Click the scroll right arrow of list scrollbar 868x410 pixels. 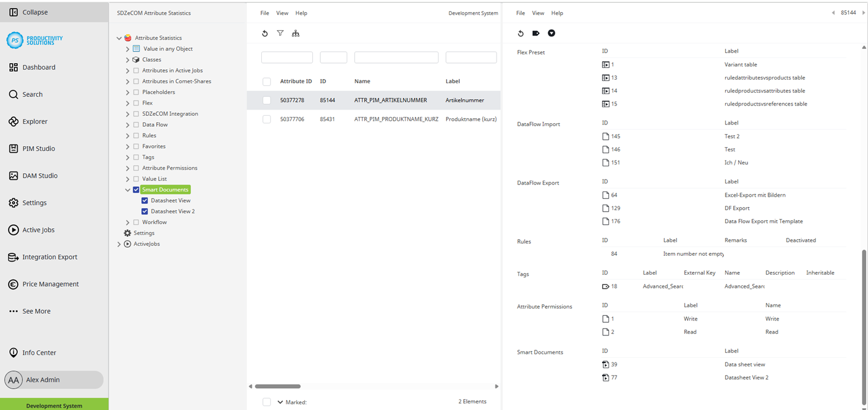click(497, 386)
